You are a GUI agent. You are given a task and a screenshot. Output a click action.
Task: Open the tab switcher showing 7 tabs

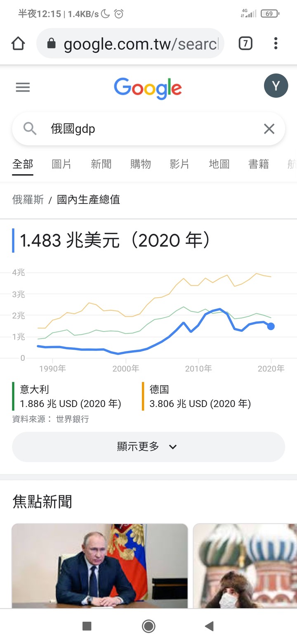[245, 43]
